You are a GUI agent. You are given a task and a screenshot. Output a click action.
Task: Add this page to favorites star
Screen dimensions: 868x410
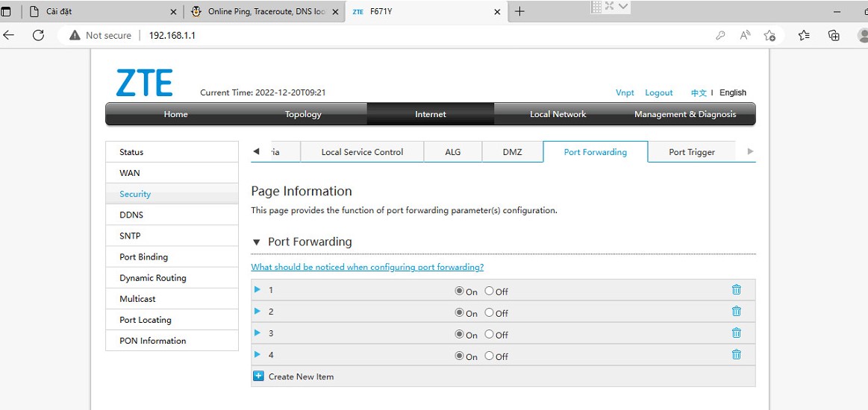[x=769, y=35]
